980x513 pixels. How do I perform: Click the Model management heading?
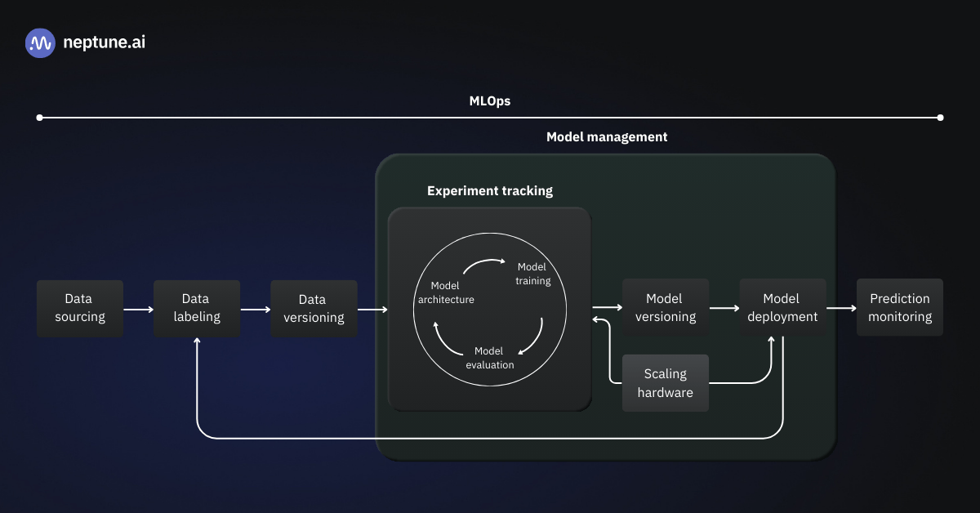(607, 137)
